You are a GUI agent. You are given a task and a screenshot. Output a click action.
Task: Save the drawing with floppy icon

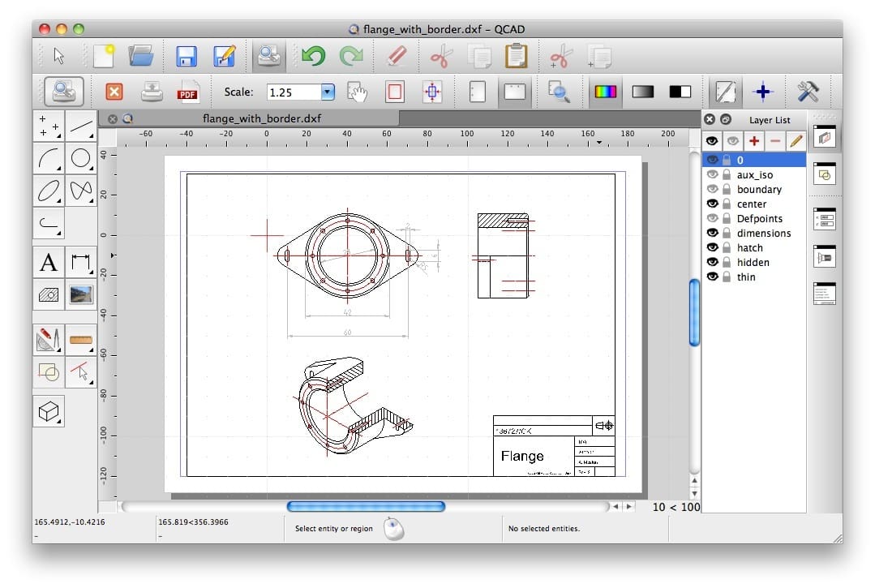click(187, 56)
